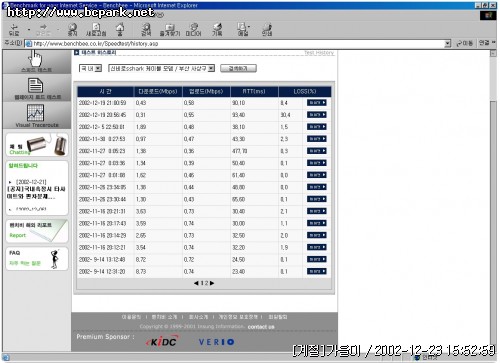Click the Upload (Mbps) column header
This screenshot has height=363, width=500.
(x=206, y=91)
